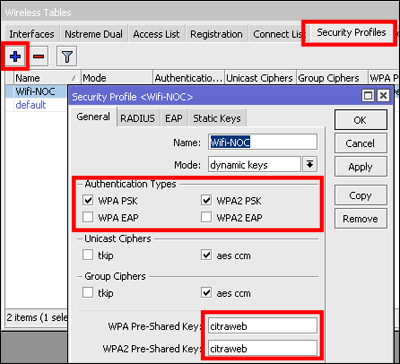Switch to the Nstreme Dual tab

[93, 34]
